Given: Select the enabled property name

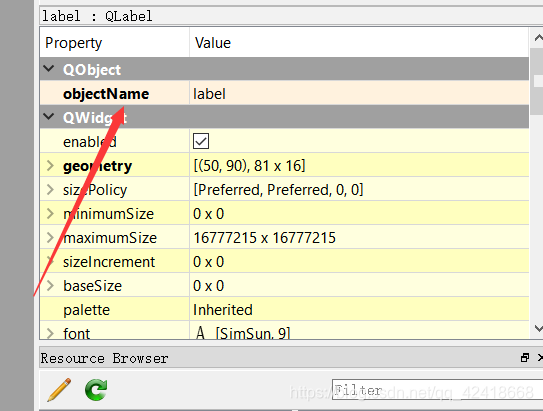Looking at the screenshot, I should (x=90, y=142).
